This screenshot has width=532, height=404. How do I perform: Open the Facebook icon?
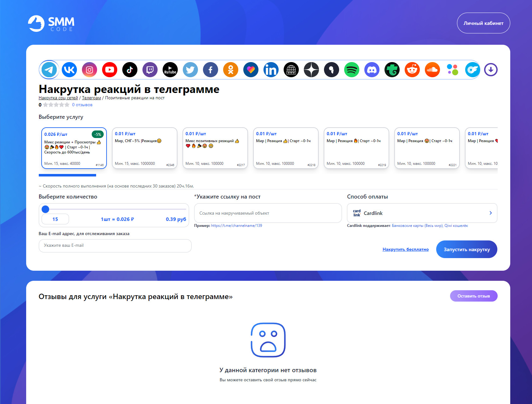coord(211,70)
